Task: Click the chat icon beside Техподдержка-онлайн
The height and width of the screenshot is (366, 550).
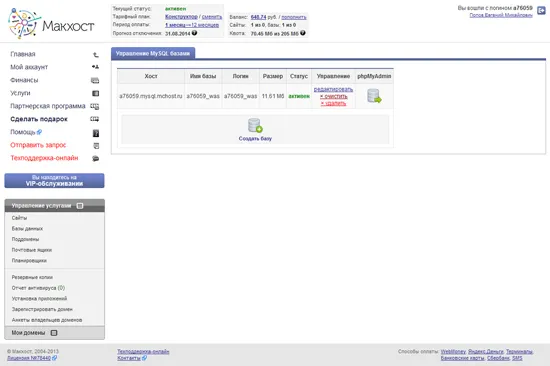Action: (95, 159)
